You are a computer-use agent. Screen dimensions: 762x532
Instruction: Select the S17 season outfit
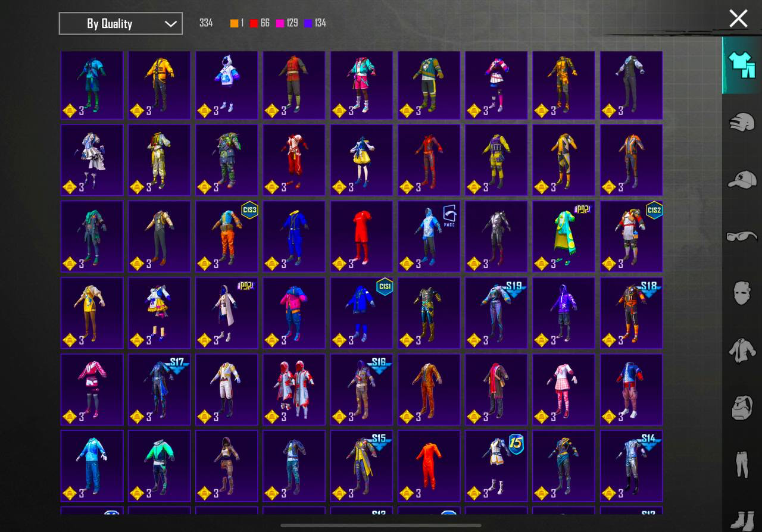pyautogui.click(x=160, y=389)
